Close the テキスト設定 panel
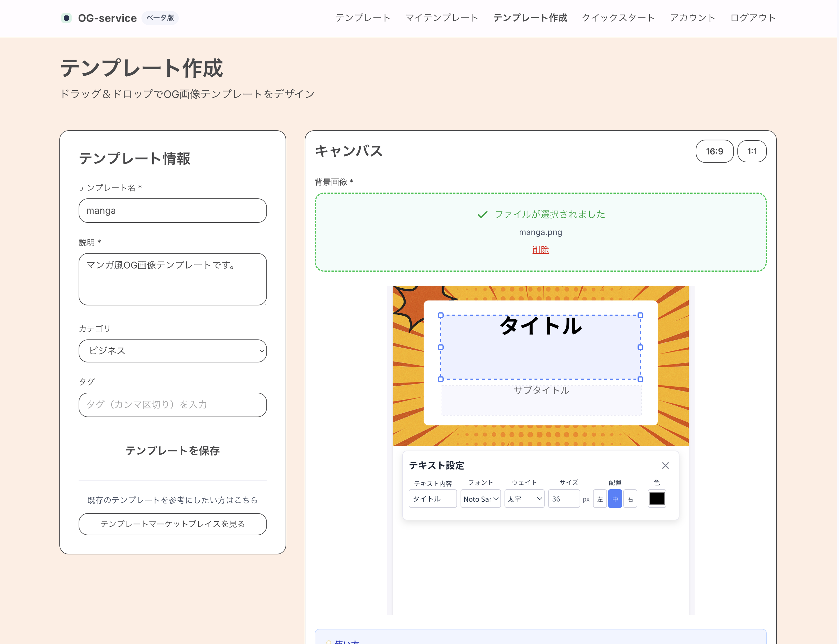The width and height of the screenshot is (839, 644). pos(665,465)
